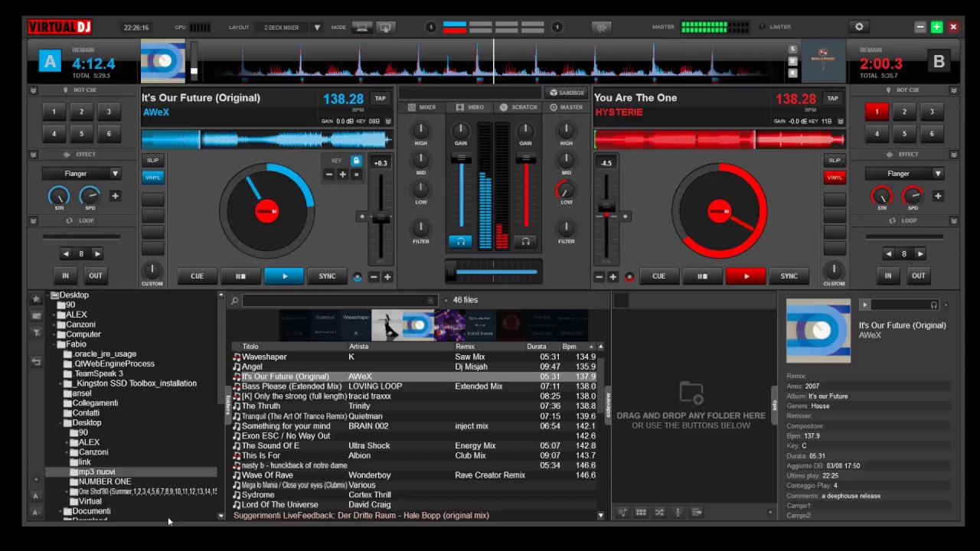980x551 pixels.
Task: Click the pitch minus button on deck B
Action: pos(599,277)
